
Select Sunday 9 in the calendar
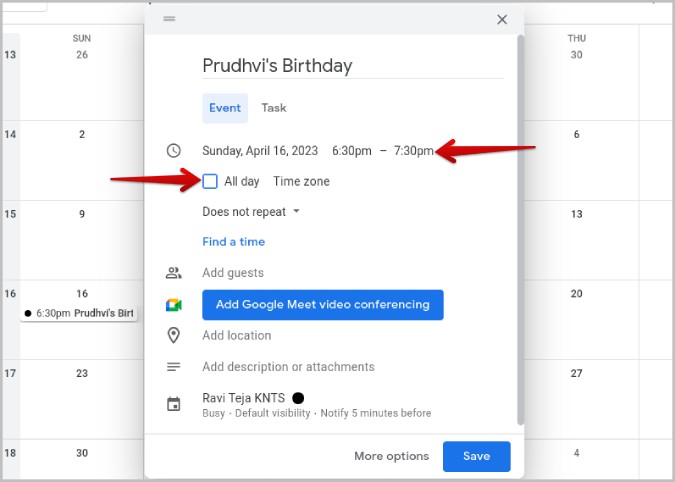[x=82, y=214]
